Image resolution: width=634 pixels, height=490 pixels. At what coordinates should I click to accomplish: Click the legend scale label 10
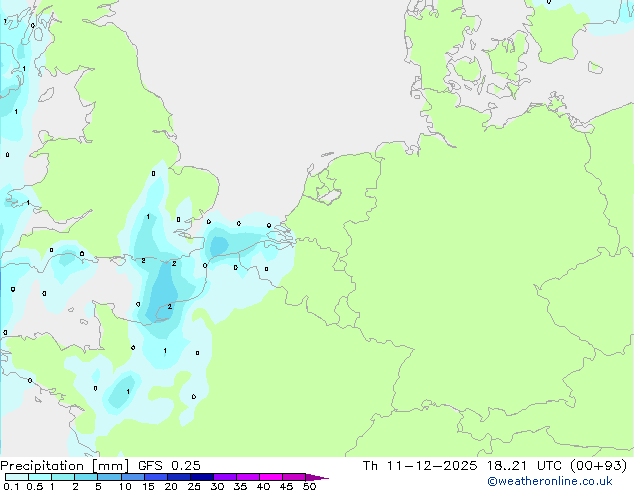[x=125, y=486]
